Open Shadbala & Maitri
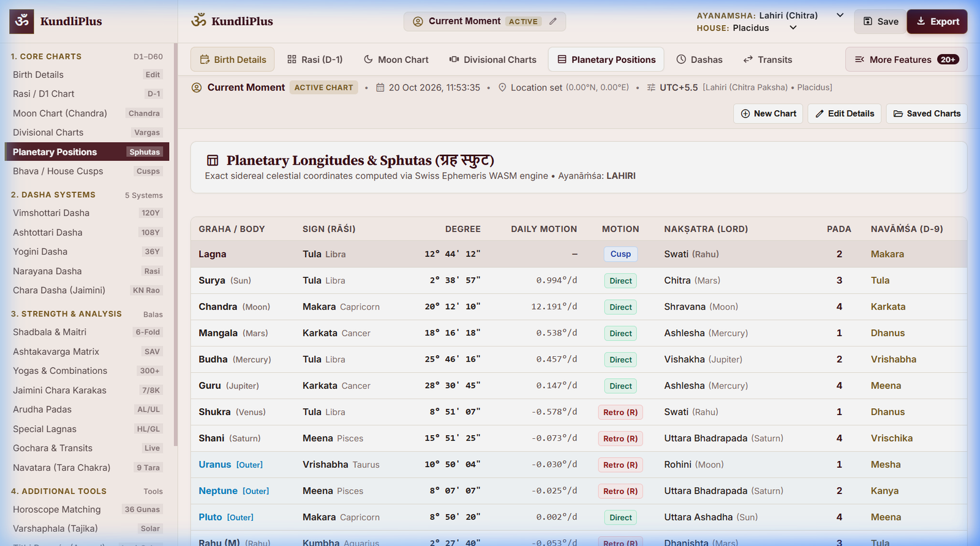 87,332
